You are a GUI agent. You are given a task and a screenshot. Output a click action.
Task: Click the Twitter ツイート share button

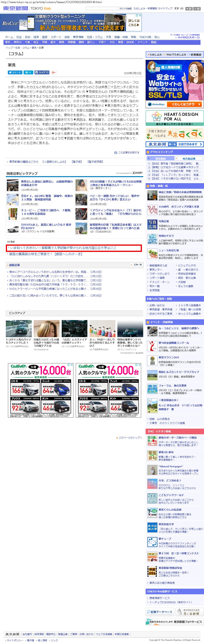coord(15,72)
